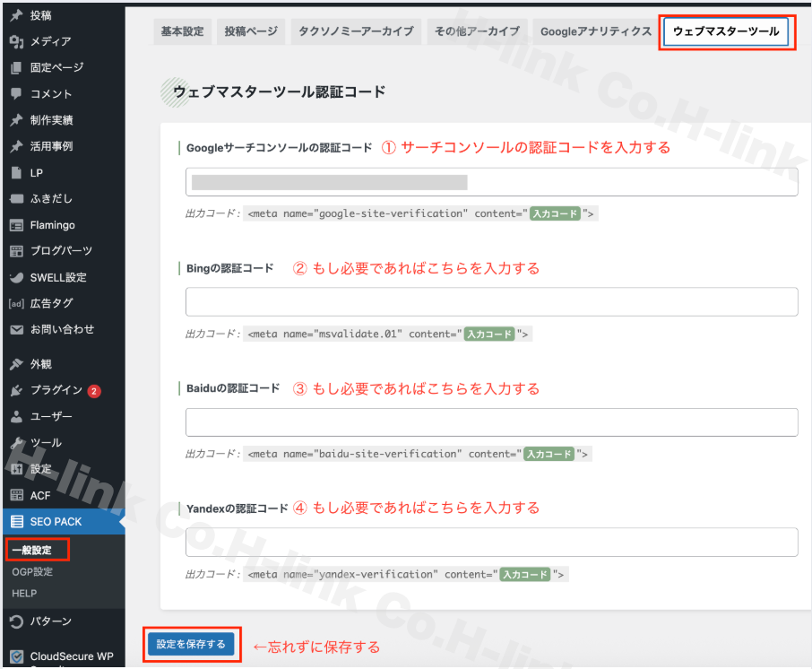Switch to the タクソノミーアーカイブ tab

[354, 30]
